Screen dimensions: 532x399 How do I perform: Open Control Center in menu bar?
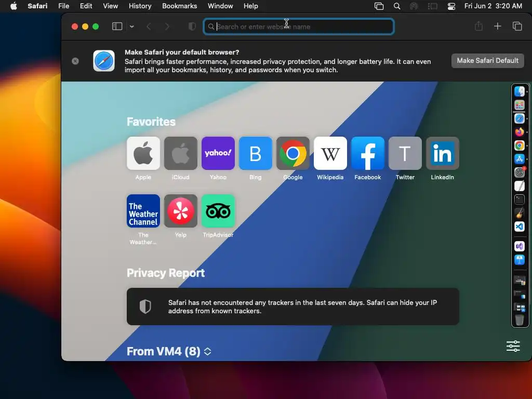[x=451, y=6]
